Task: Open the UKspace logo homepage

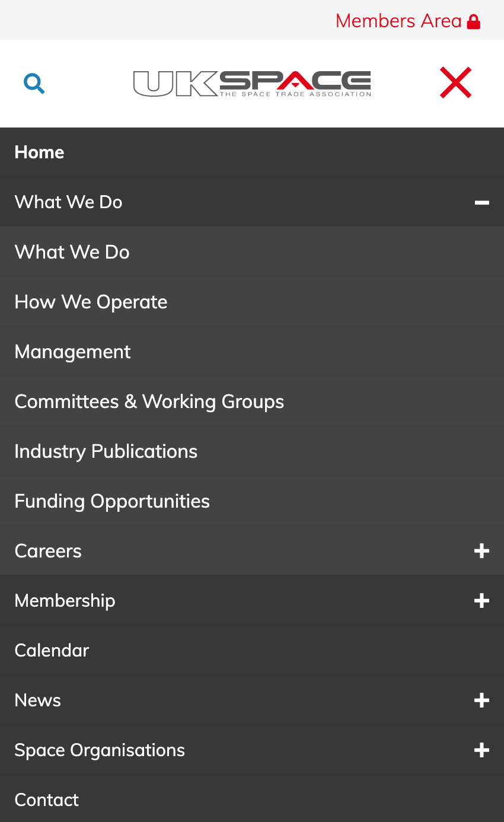Action: point(252,84)
